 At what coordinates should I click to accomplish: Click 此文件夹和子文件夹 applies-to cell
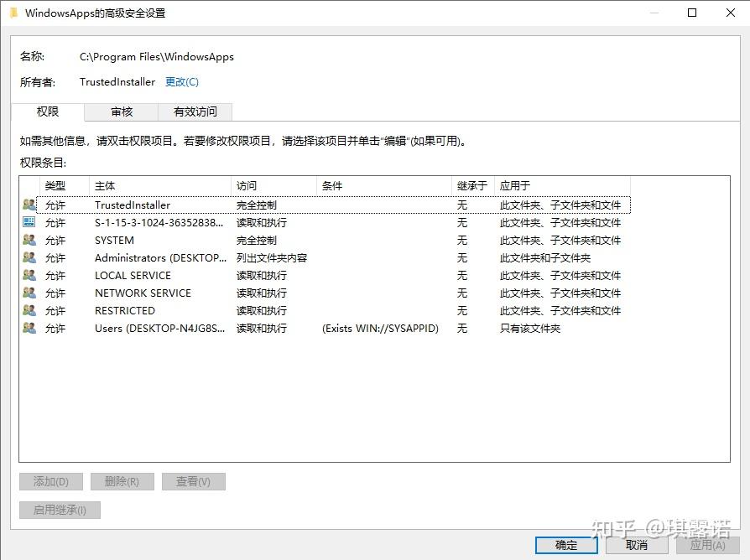tap(545, 258)
